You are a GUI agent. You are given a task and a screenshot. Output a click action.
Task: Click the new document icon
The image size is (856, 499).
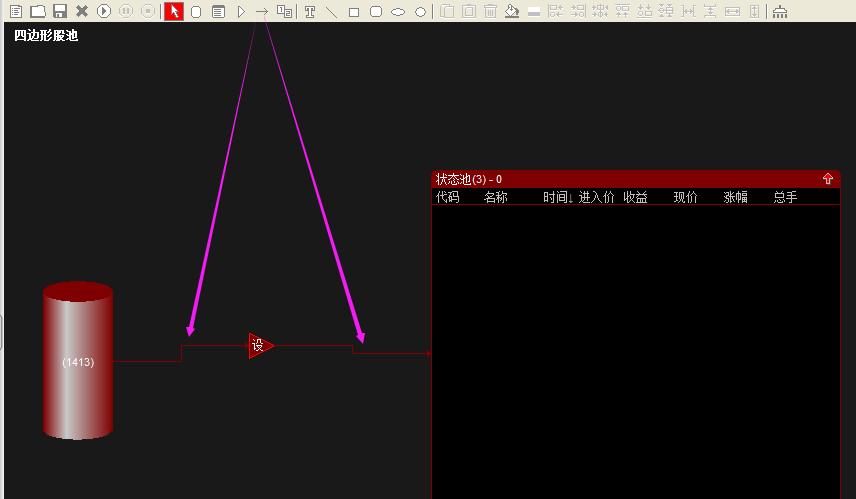pos(16,11)
